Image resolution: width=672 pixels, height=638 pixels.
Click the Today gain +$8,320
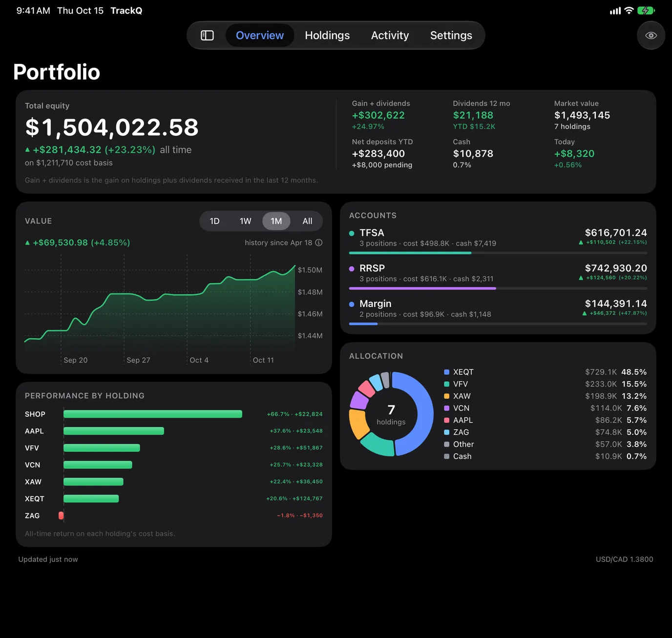point(574,154)
